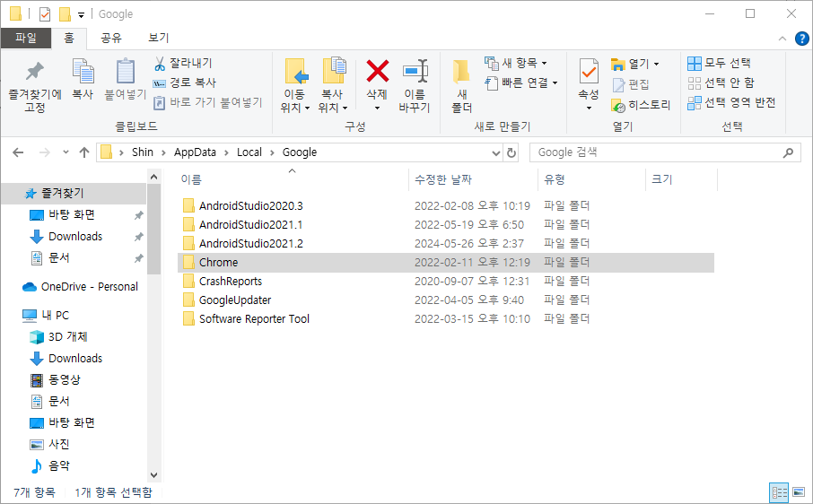Switch to large icons view in status bar
The width and height of the screenshot is (813, 504).
point(799,492)
